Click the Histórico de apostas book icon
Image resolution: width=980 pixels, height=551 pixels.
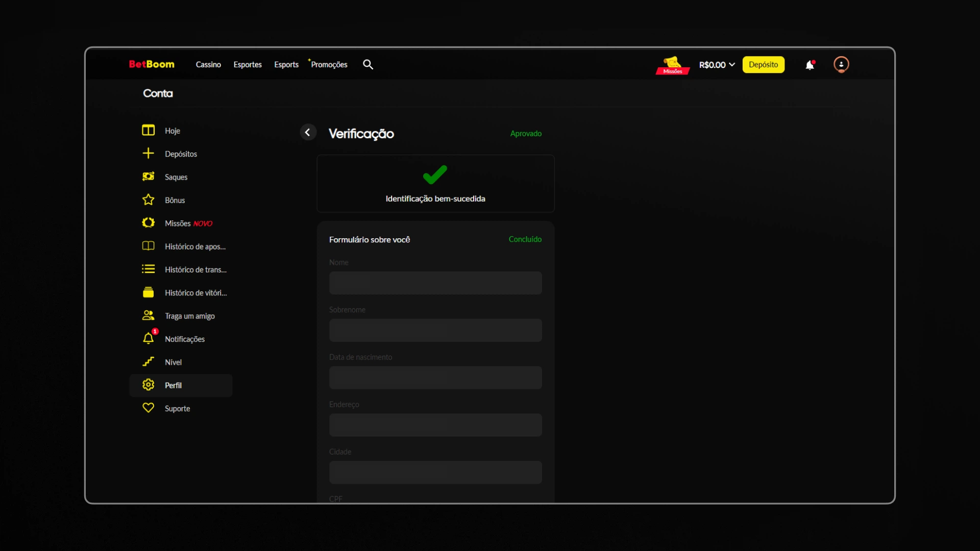pyautogui.click(x=148, y=246)
